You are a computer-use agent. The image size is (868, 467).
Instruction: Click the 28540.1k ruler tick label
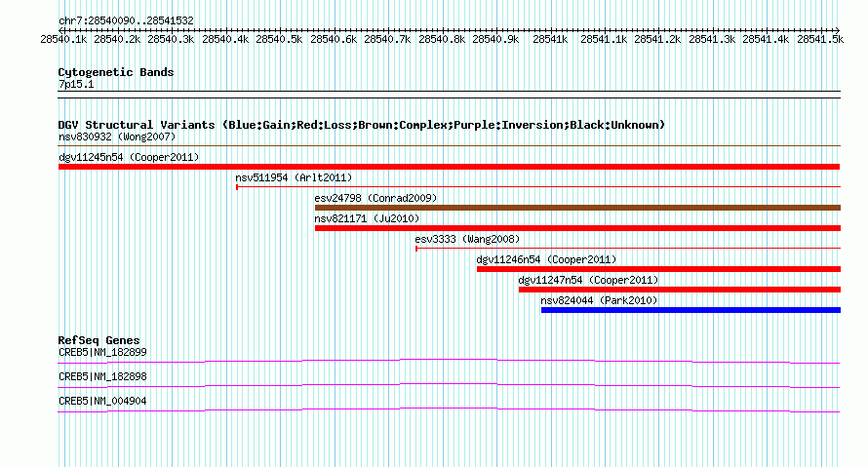coord(63,39)
